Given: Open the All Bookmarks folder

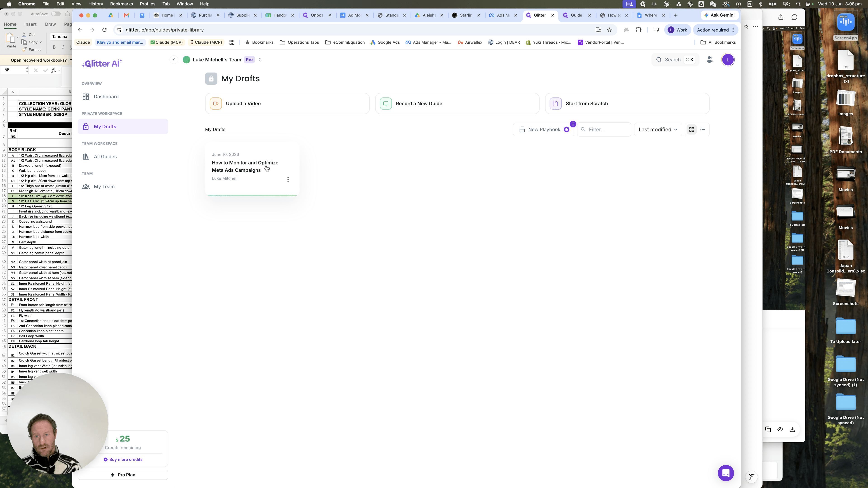Looking at the screenshot, I should (718, 42).
